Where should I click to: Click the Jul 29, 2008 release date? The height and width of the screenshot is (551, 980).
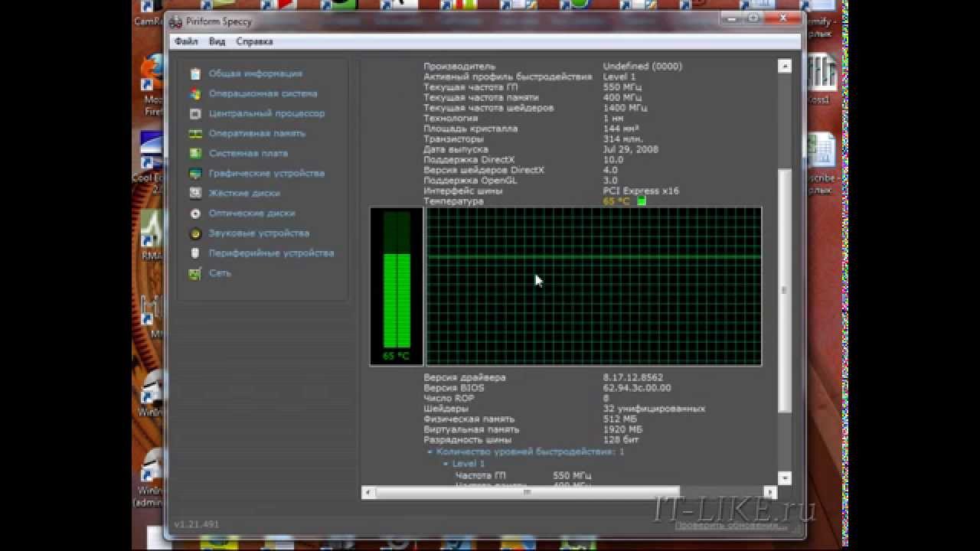(x=630, y=149)
